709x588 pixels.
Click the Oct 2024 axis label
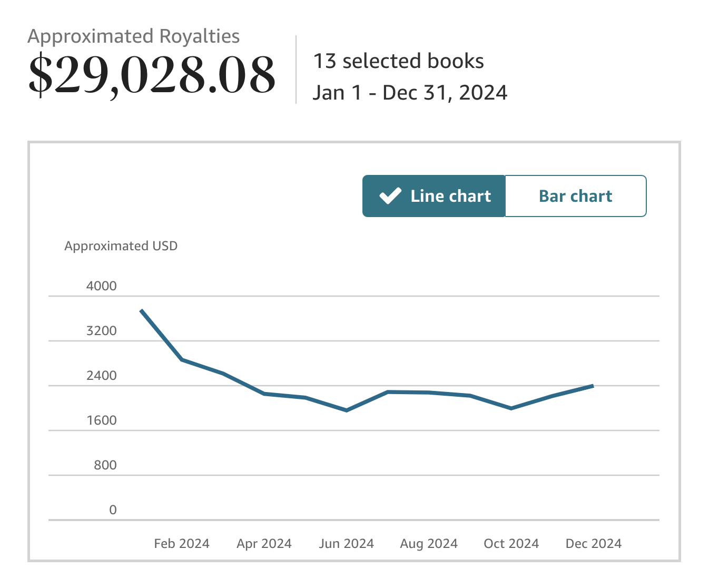click(511, 543)
